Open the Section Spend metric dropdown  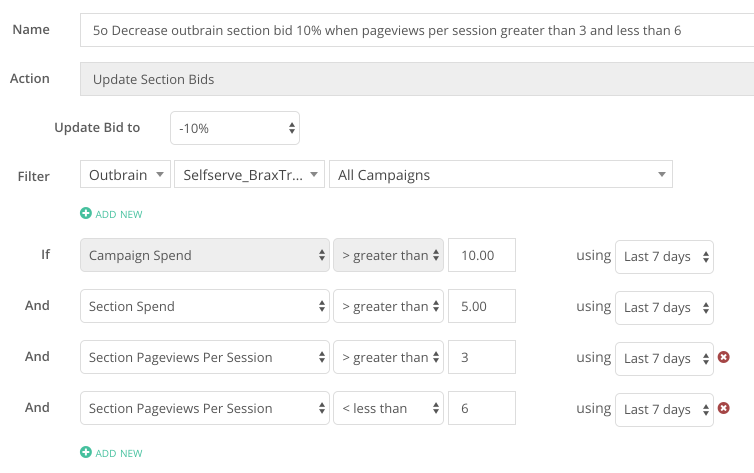(204, 307)
